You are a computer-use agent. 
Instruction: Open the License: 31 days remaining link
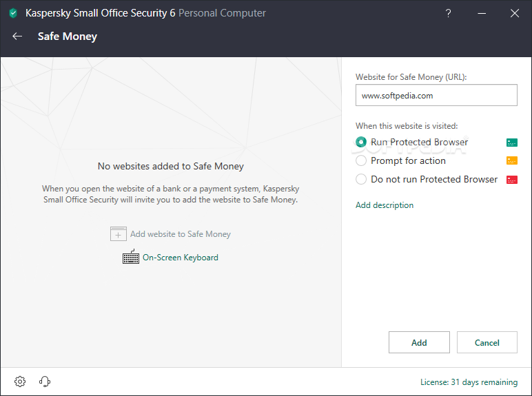click(x=469, y=382)
